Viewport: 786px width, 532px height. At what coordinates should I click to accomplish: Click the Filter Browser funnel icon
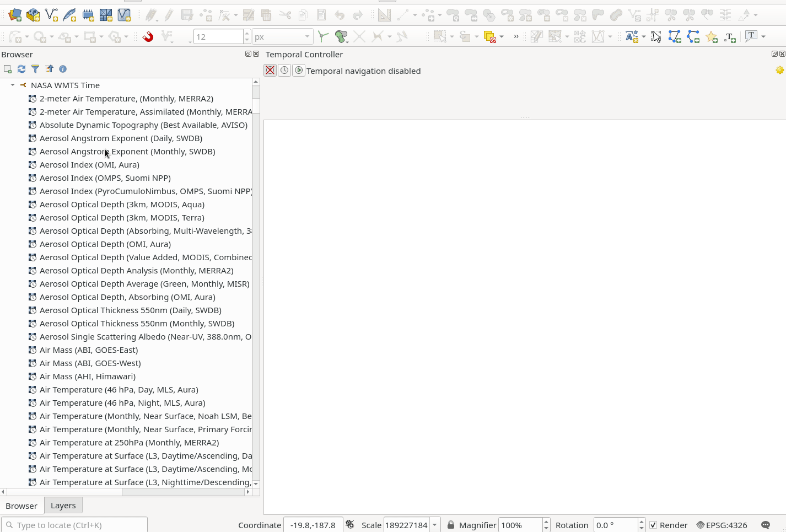click(35, 69)
